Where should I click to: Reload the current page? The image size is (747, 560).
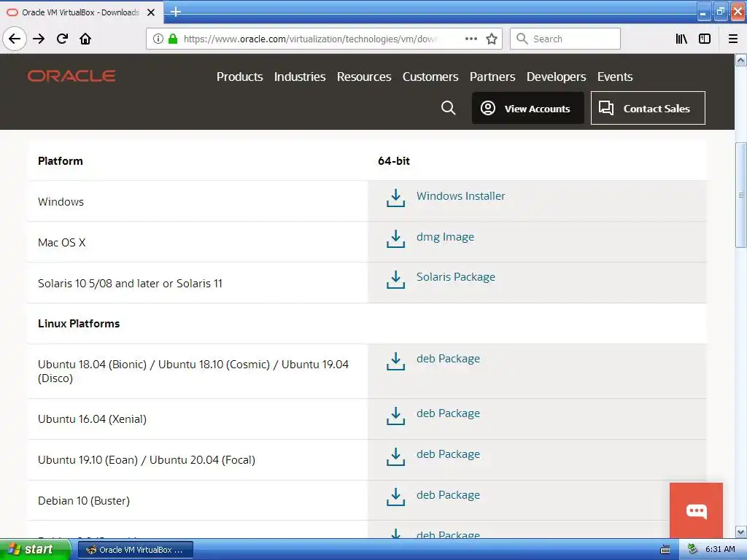point(63,39)
